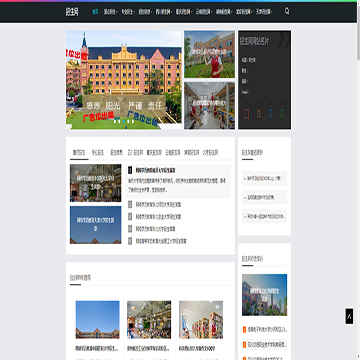Click the red circular icon in dark card
Image resolution: width=360 pixels, height=360 pixels.
click(247, 114)
